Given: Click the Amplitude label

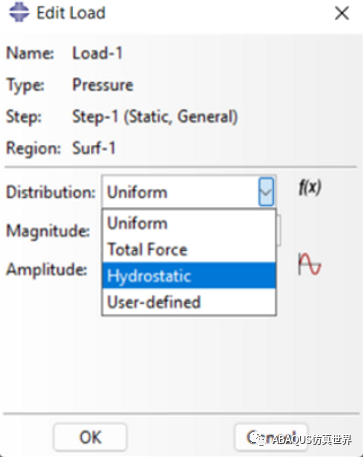Looking at the screenshot, I should coord(47,269).
